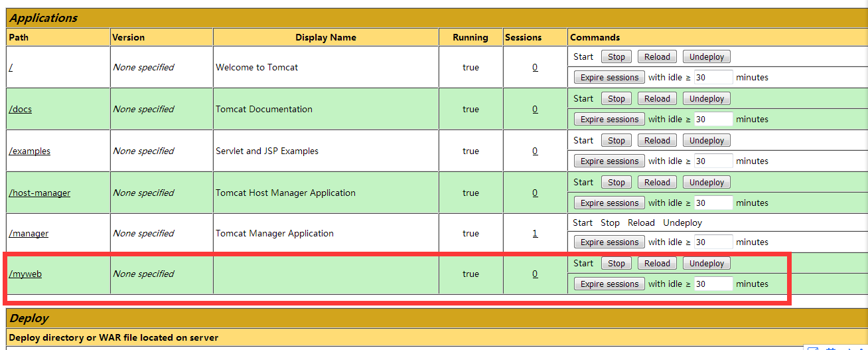
Task: Click "Deploy directory or WAR file" heading
Action: point(113,337)
